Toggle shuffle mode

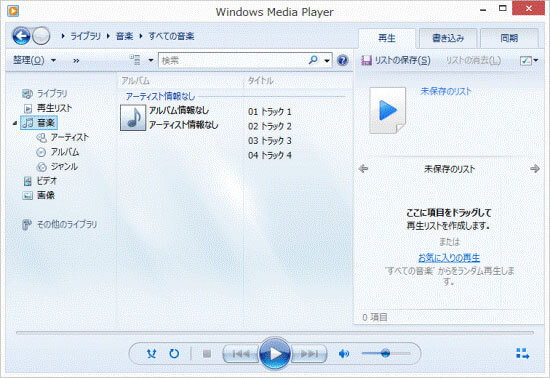152,353
